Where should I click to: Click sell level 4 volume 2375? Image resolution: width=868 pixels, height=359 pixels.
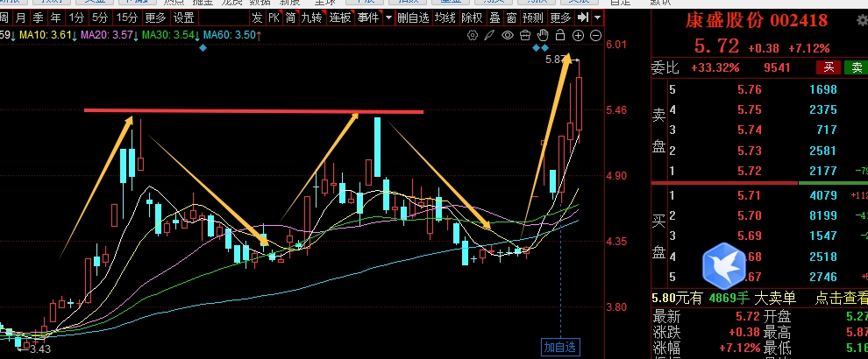823,109
